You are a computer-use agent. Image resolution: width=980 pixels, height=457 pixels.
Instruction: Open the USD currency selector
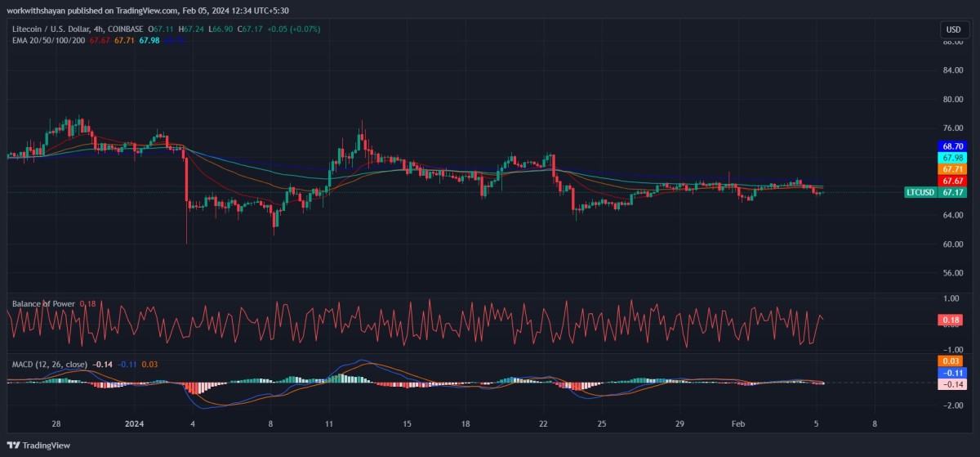[953, 29]
